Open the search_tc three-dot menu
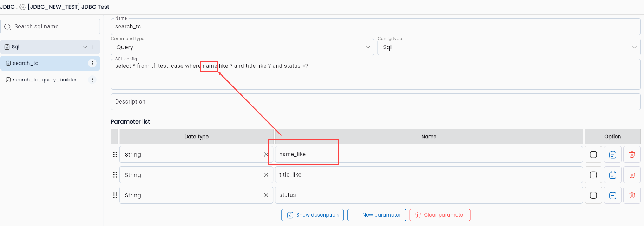This screenshot has width=644, height=226. [x=92, y=63]
